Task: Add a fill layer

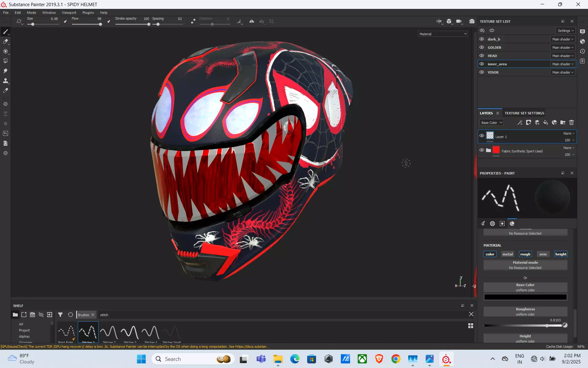Action: point(546,123)
